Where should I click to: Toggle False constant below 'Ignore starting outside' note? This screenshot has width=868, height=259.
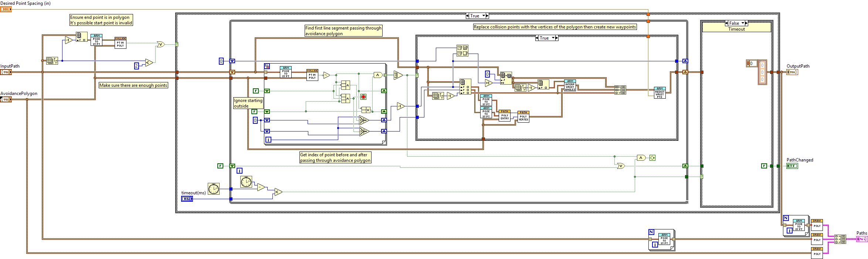tap(254, 112)
